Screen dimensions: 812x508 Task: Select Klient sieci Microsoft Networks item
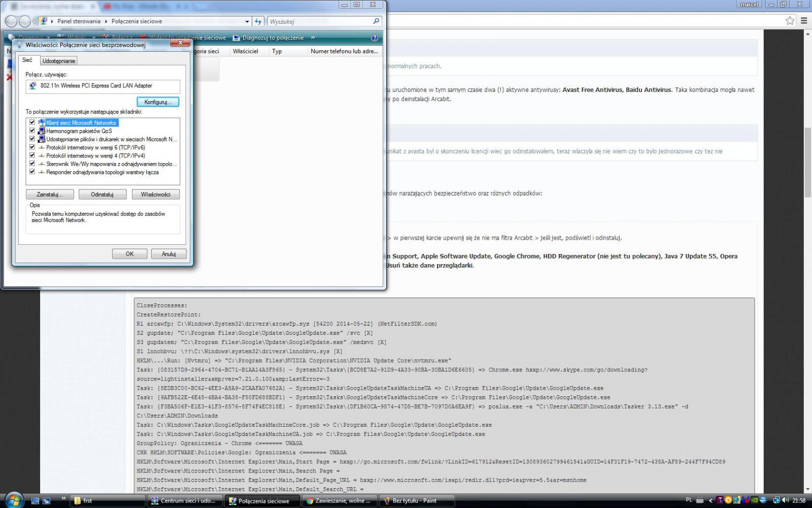81,122
